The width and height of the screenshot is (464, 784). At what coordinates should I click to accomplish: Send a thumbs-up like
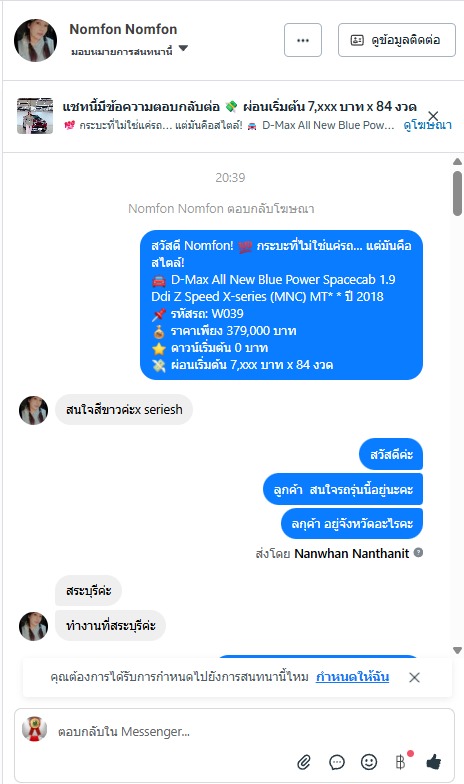coord(434,762)
